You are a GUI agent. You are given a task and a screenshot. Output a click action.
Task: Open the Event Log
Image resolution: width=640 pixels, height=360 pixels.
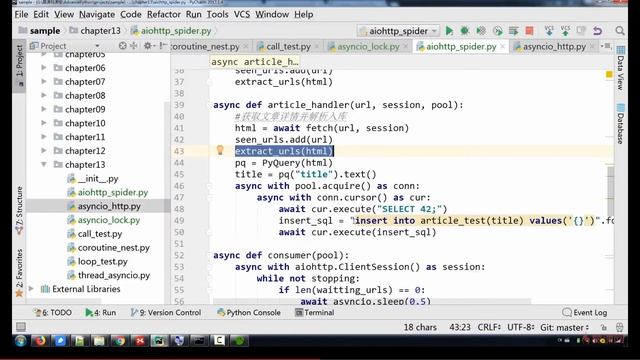pos(584,313)
